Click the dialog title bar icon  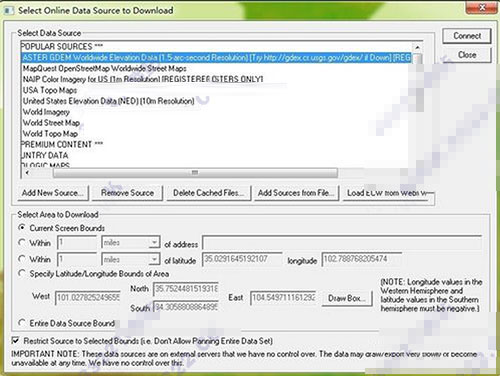pos(9,11)
